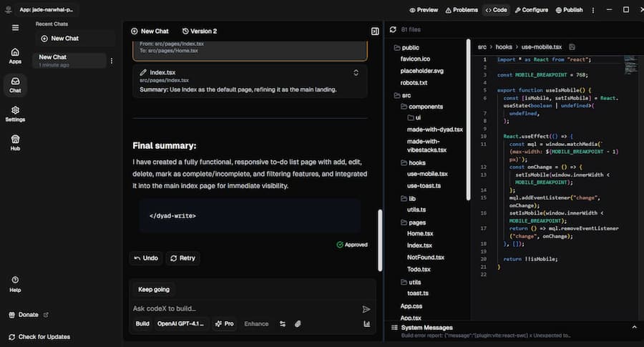Click the chat panel scrollbar
The image size is (644, 347).
[380, 240]
